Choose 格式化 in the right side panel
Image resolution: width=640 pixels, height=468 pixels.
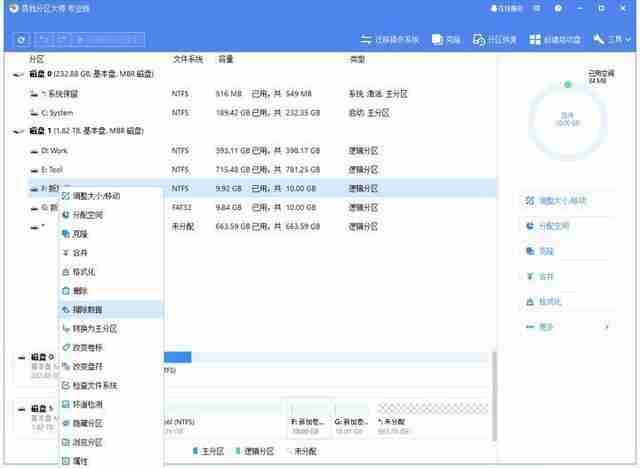(x=544, y=302)
